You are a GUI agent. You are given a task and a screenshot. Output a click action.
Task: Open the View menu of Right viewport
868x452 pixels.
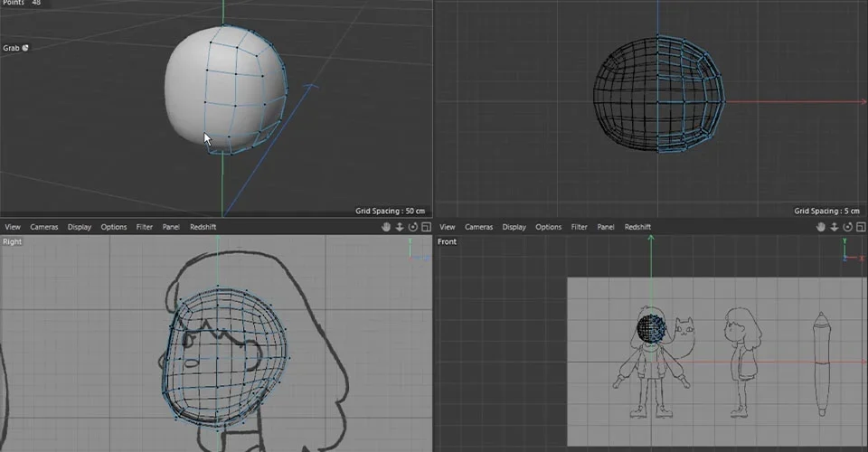12,227
